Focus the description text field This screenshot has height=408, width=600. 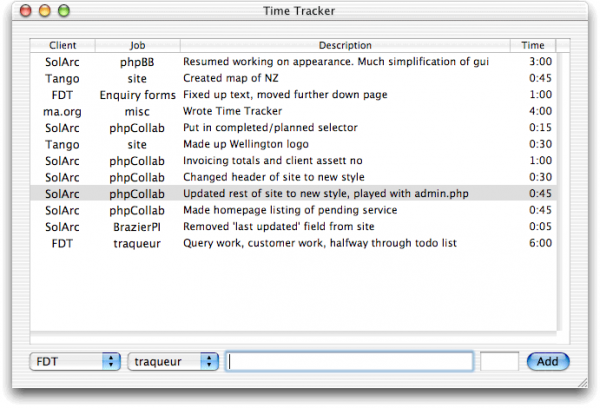coord(349,361)
